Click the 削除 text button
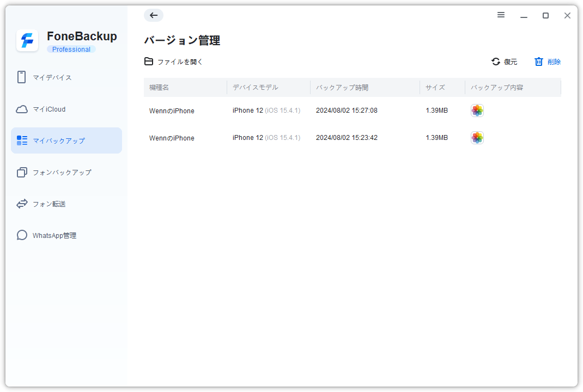This screenshot has height=392, width=583. point(554,62)
